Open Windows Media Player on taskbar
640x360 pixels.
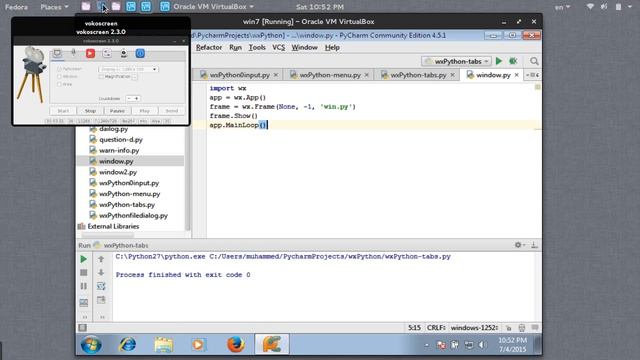(x=198, y=345)
